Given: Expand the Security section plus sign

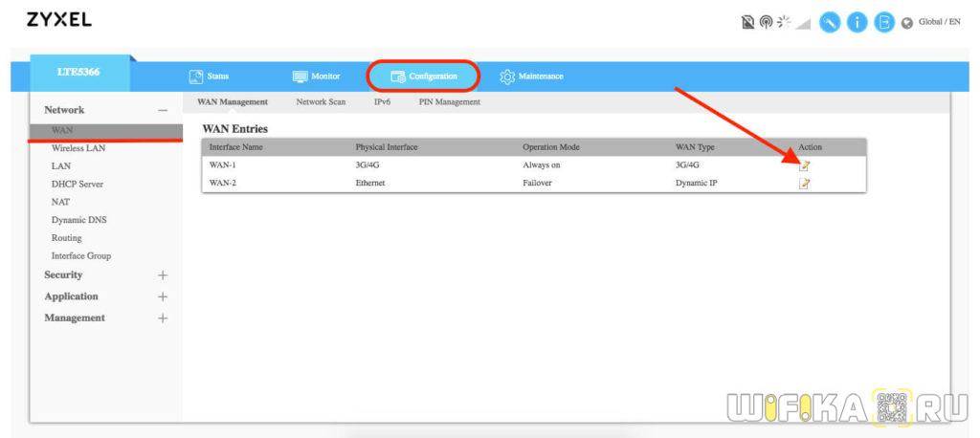Looking at the screenshot, I should tap(163, 274).
